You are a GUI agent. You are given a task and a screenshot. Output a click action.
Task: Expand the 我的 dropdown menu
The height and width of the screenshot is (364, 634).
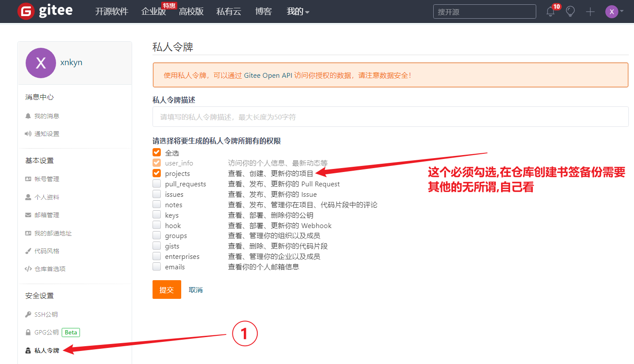298,12
